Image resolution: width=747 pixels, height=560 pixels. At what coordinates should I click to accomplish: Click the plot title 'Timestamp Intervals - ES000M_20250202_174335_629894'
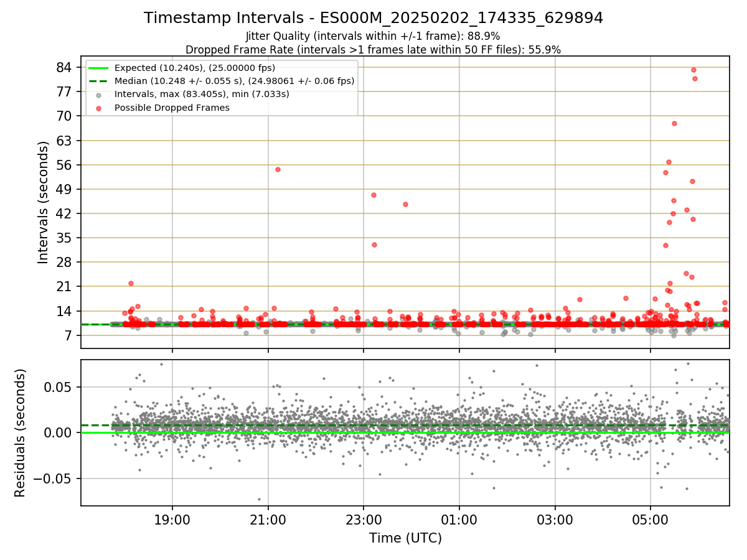click(x=374, y=18)
